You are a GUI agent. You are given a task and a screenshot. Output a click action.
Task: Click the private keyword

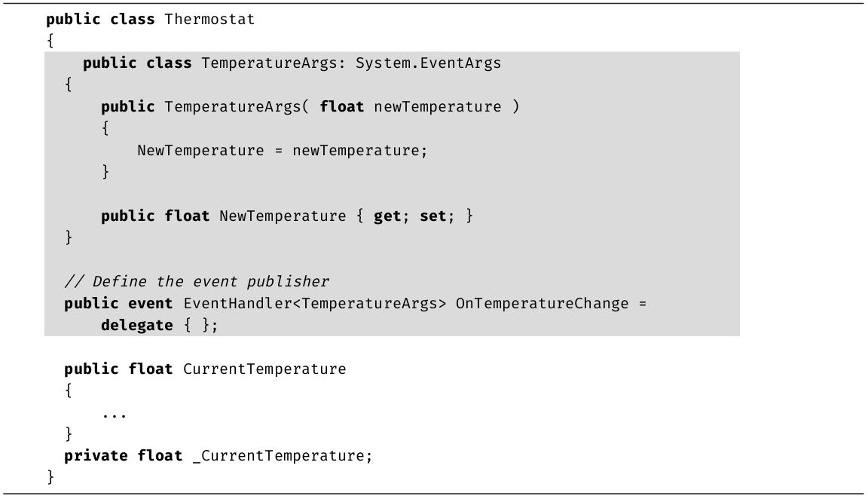point(96,456)
